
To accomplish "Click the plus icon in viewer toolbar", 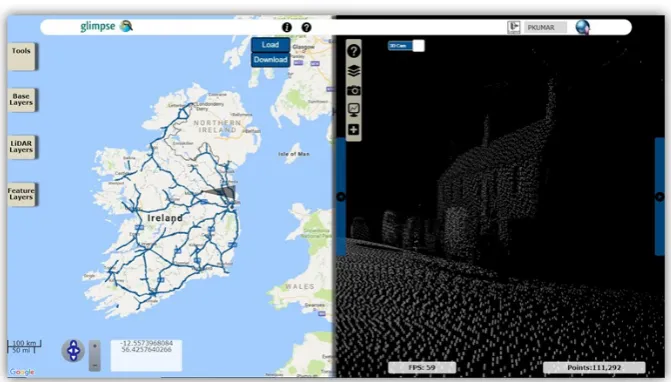I will tap(353, 130).
